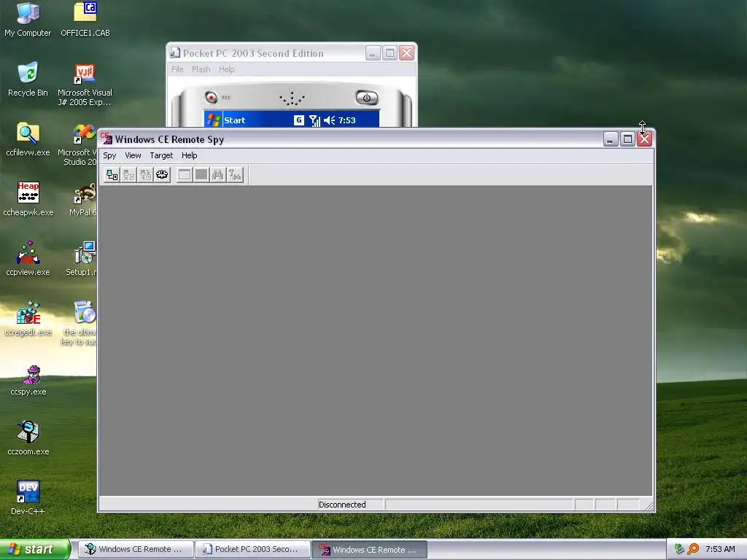The width and height of the screenshot is (747, 560).
Task: Click the Pocket PC emulator power button
Action: point(367,98)
